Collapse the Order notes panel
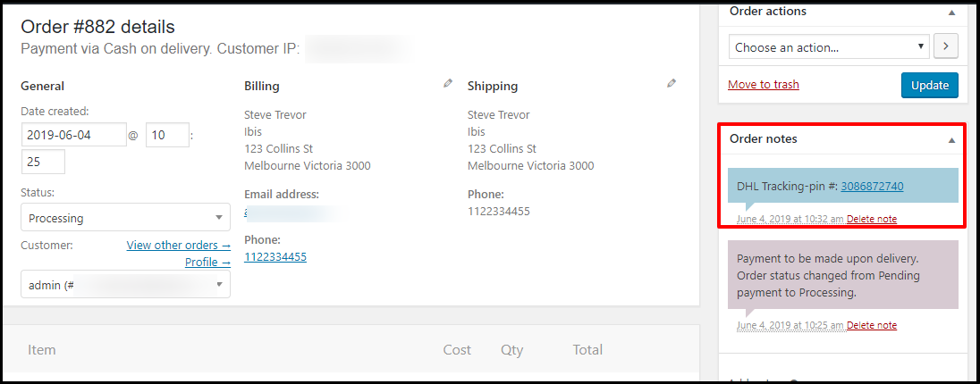The width and height of the screenshot is (980, 384). [x=951, y=140]
